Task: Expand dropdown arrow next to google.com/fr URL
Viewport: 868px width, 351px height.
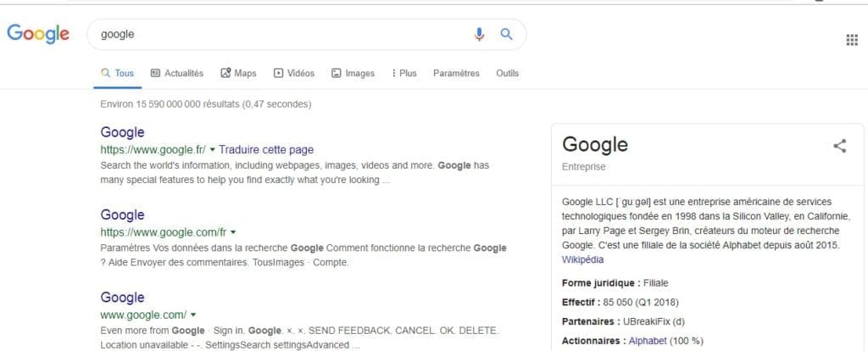Action: click(x=233, y=232)
